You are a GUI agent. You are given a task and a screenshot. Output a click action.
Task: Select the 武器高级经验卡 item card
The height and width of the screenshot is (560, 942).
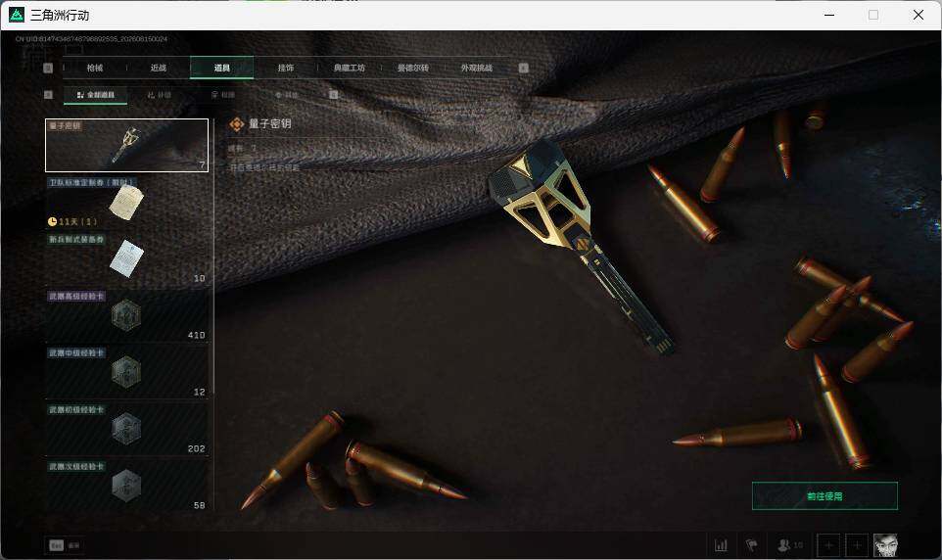click(x=126, y=316)
